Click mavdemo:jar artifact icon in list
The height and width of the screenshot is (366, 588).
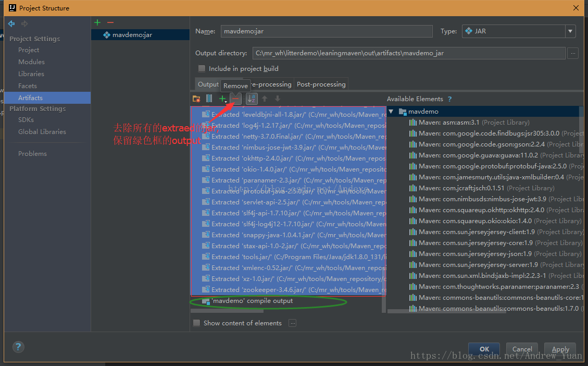tap(107, 35)
